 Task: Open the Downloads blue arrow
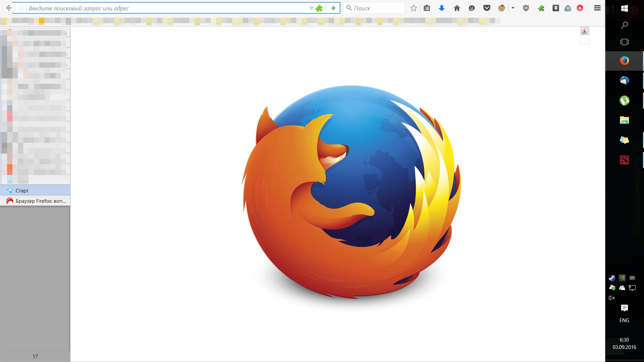pos(442,8)
